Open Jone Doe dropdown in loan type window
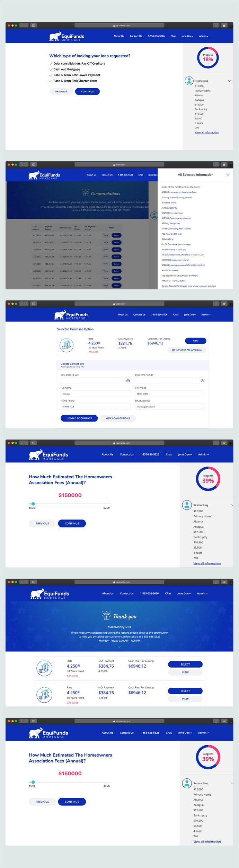239x868 pixels. click(x=187, y=36)
